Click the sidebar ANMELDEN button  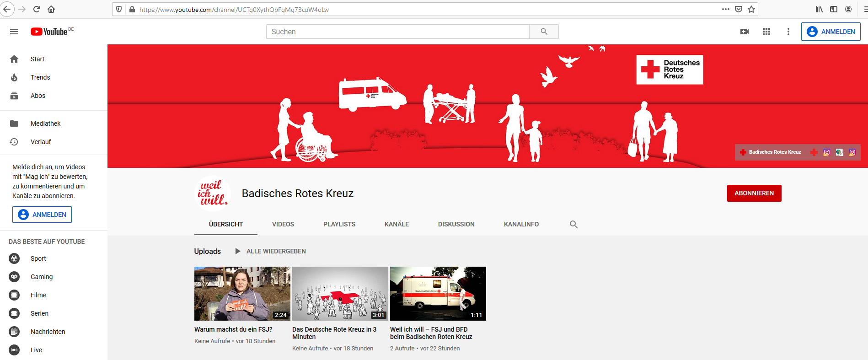coord(42,215)
